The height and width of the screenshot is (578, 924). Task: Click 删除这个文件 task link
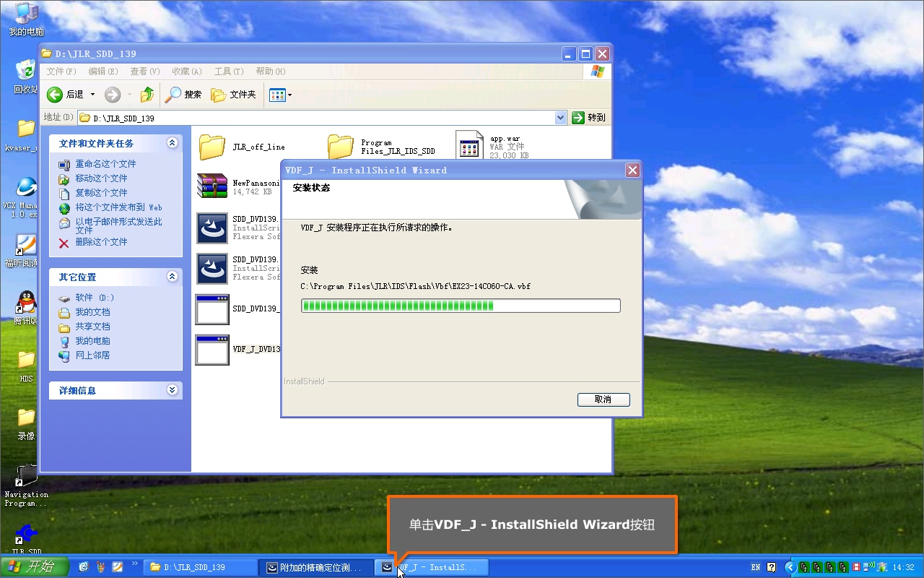coord(101,242)
